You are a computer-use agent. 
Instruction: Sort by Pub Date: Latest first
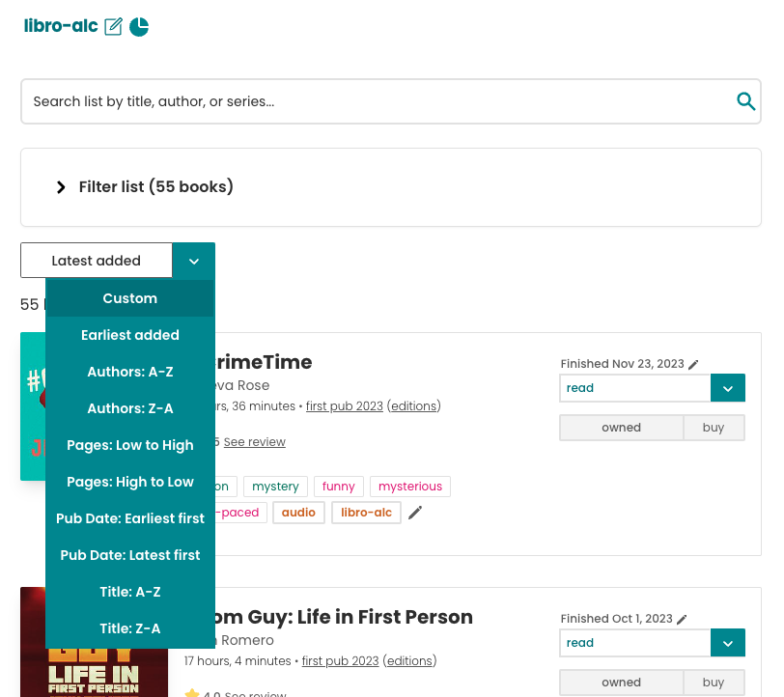point(130,555)
